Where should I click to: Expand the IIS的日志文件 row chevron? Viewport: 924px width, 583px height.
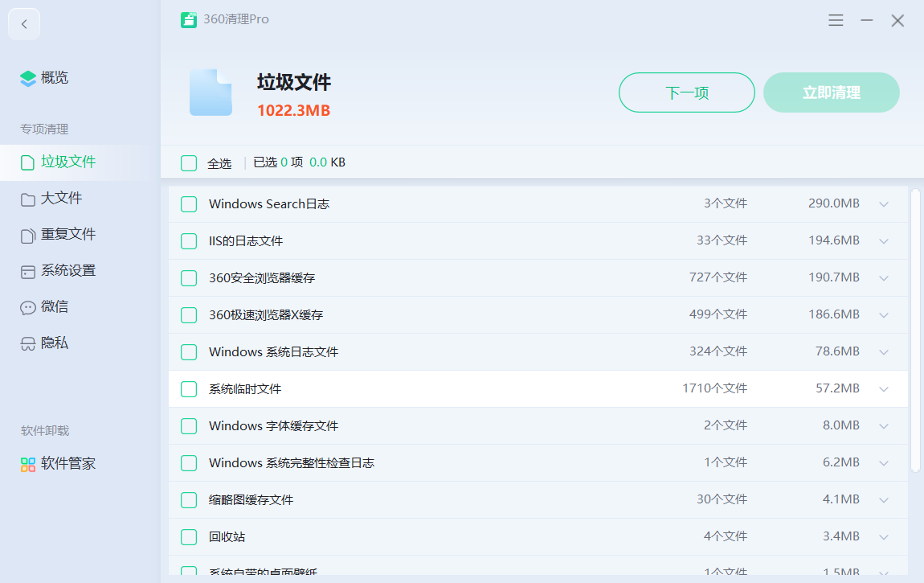tap(884, 241)
